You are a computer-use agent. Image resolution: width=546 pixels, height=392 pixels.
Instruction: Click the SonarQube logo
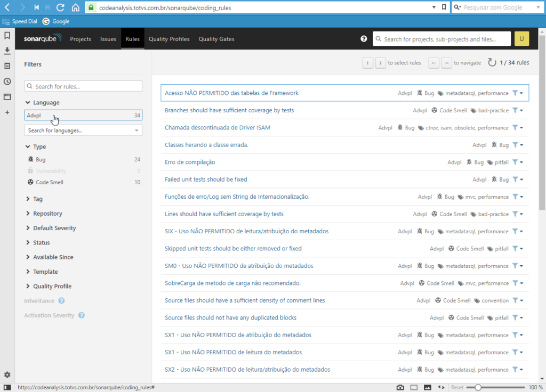click(43, 38)
